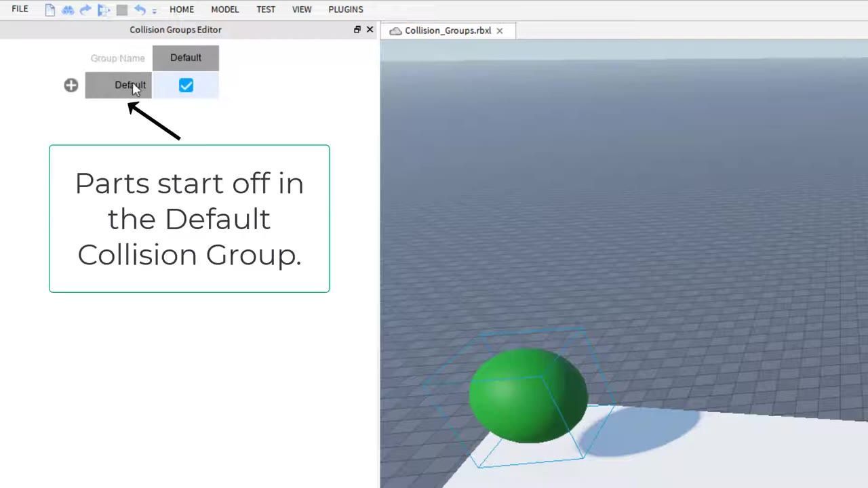Open the quick access toolbar dropdown

click(154, 11)
